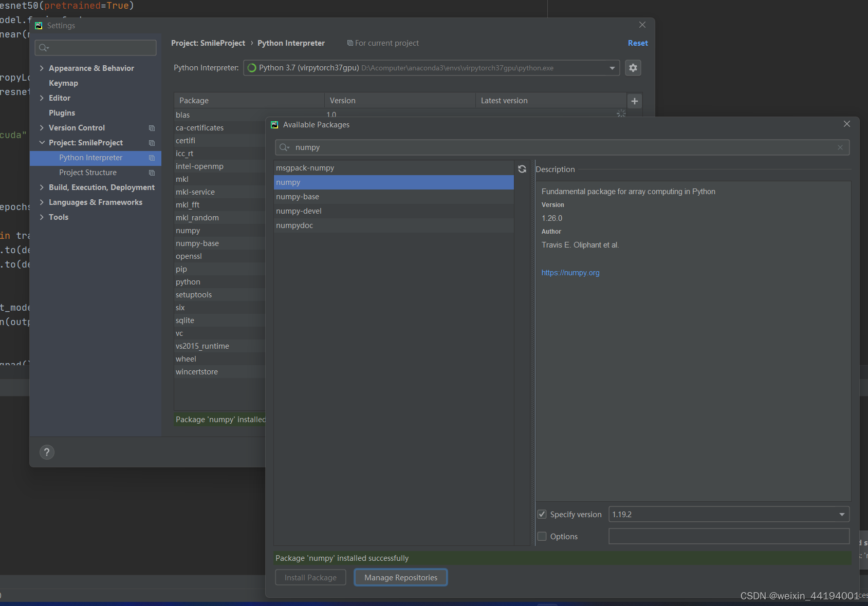868x606 pixels.
Task: Click the Install Package button
Action: click(x=310, y=577)
